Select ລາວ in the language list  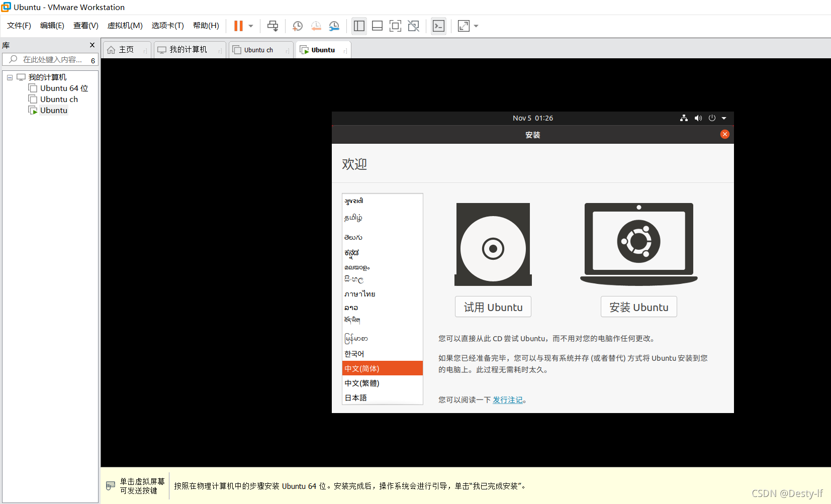383,308
